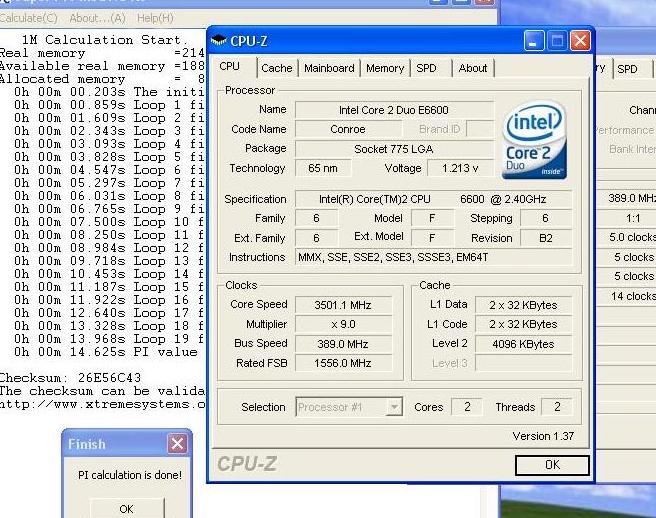Open the Memory tab in CPU-Z
The height and width of the screenshot is (518, 656).
385,68
